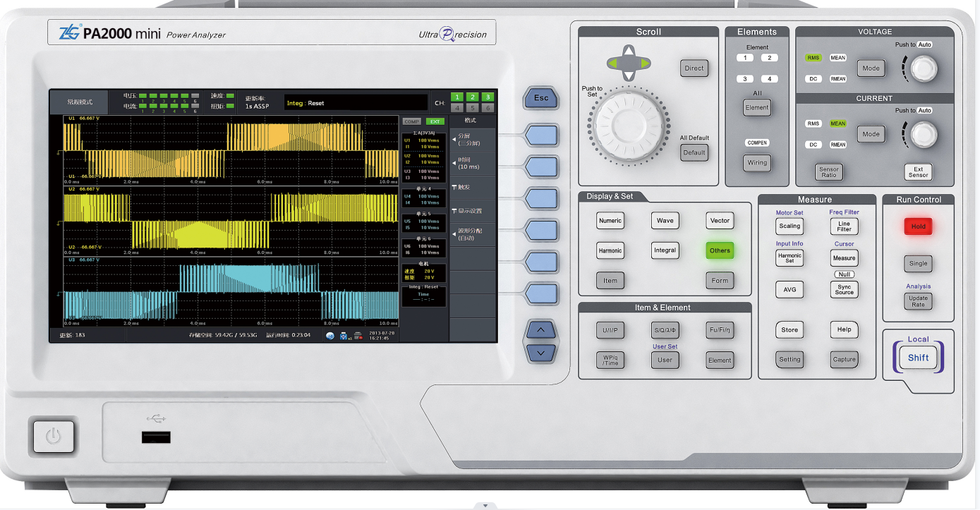Click the USB storage status icon on screen
Image resolution: width=980 pixels, height=510 pixels.
(x=344, y=336)
